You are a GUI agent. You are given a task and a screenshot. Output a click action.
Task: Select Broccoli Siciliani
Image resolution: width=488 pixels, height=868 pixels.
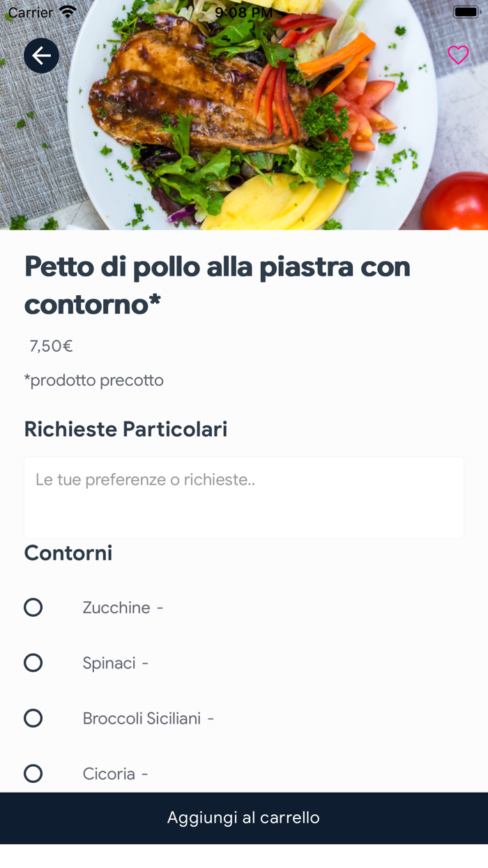[33, 718]
